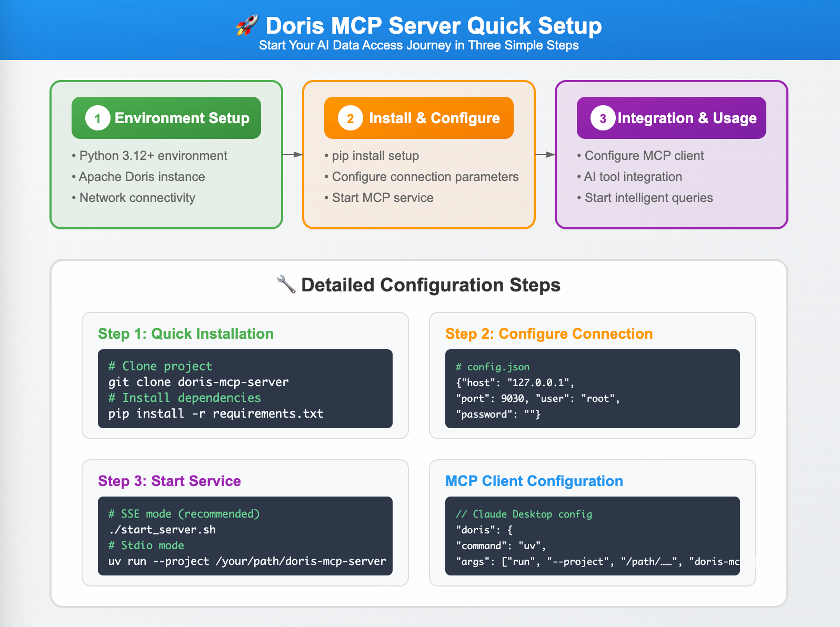
Task: Click the "host": "127.0.0.1" line
Action: pos(515,382)
